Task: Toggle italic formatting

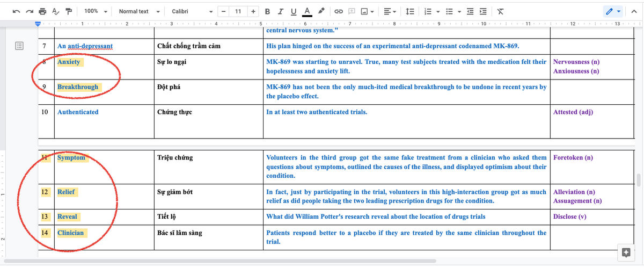Action: pyautogui.click(x=281, y=11)
